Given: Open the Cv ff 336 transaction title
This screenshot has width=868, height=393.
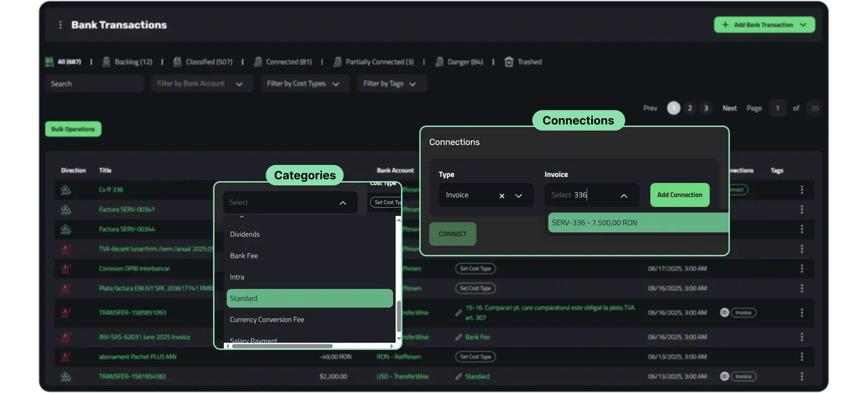Looking at the screenshot, I should click(111, 190).
